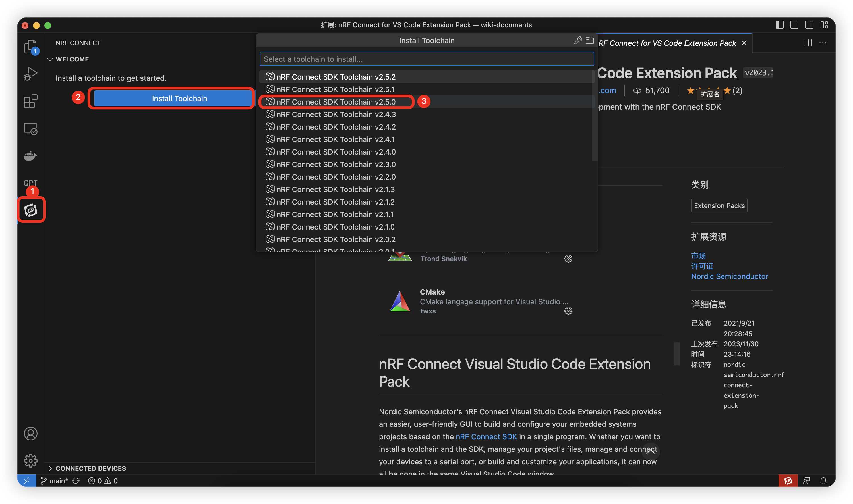The image size is (853, 504).
Task: Customize layout from title bar
Action: (x=824, y=25)
